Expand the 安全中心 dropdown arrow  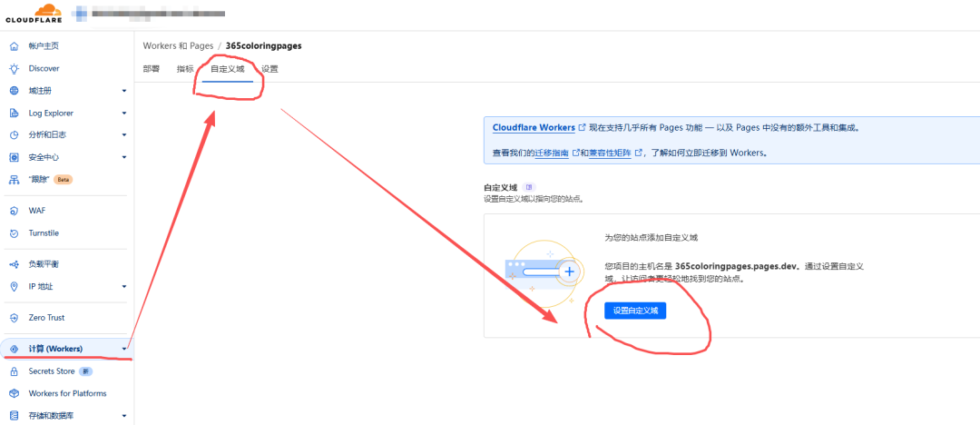point(124,157)
